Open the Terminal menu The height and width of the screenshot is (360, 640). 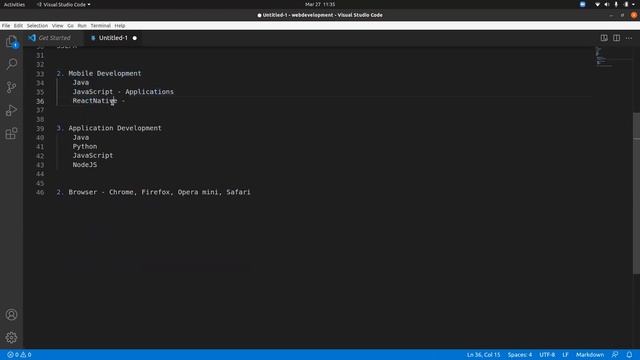click(100, 26)
